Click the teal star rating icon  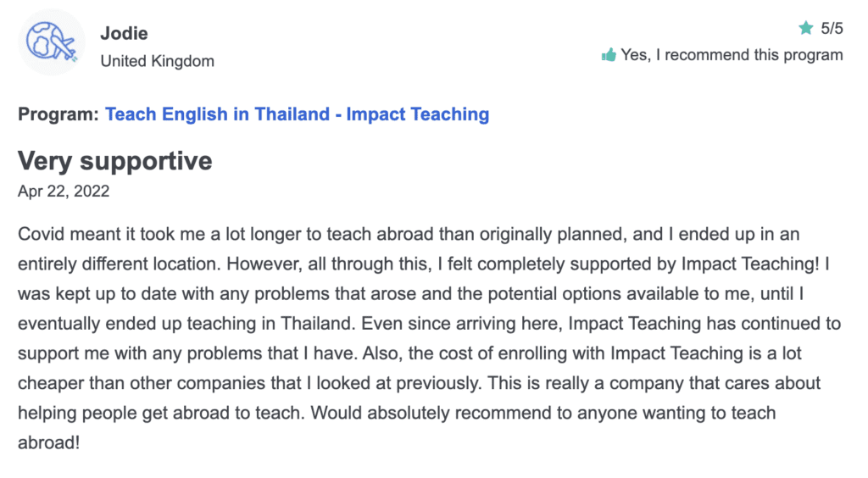pyautogui.click(x=806, y=28)
